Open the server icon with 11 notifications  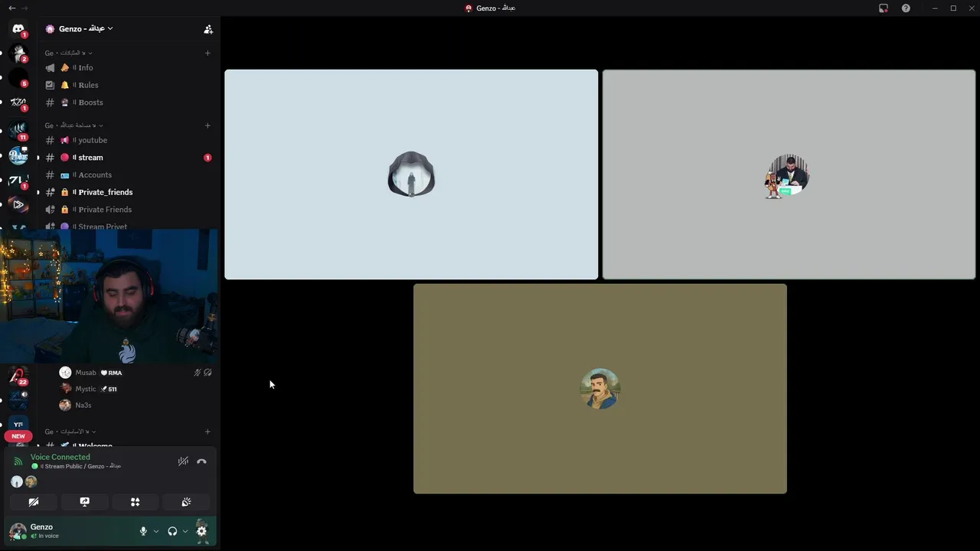pos(18,130)
